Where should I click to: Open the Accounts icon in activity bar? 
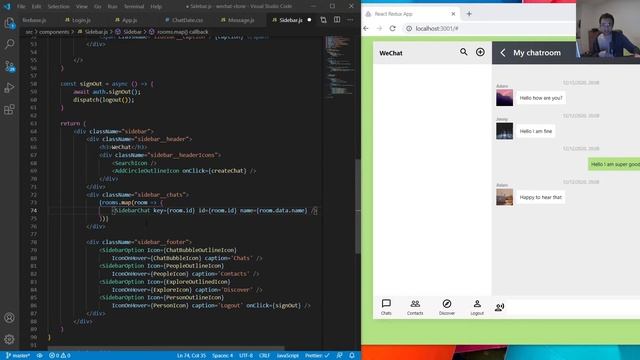[9, 318]
